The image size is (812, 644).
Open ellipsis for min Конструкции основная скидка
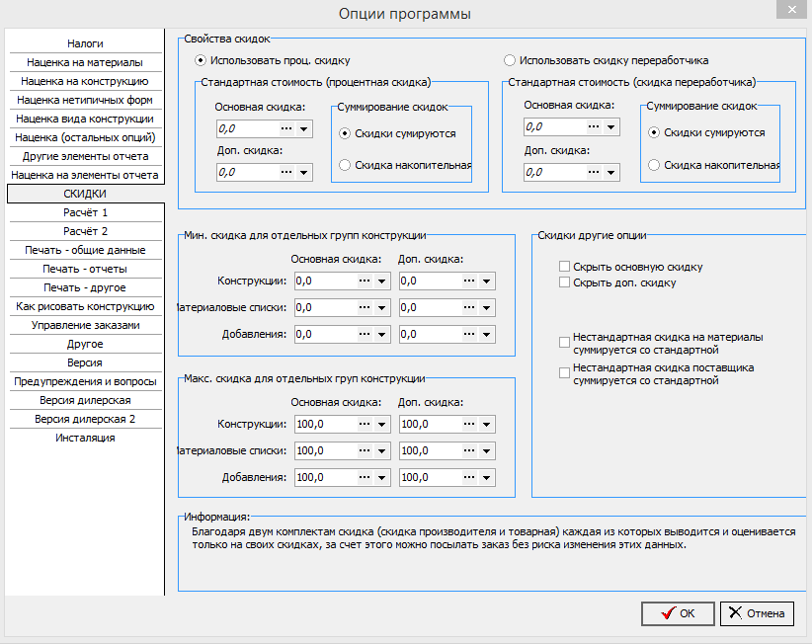(x=365, y=282)
